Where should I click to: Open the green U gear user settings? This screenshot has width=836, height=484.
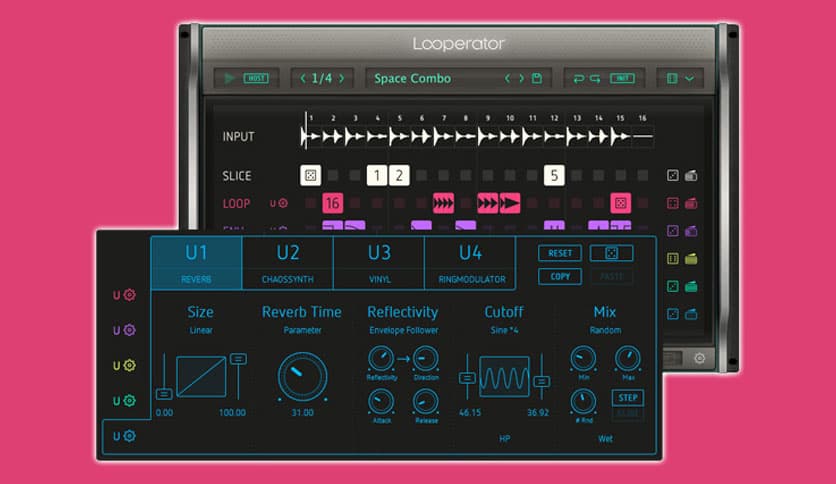coord(124,400)
